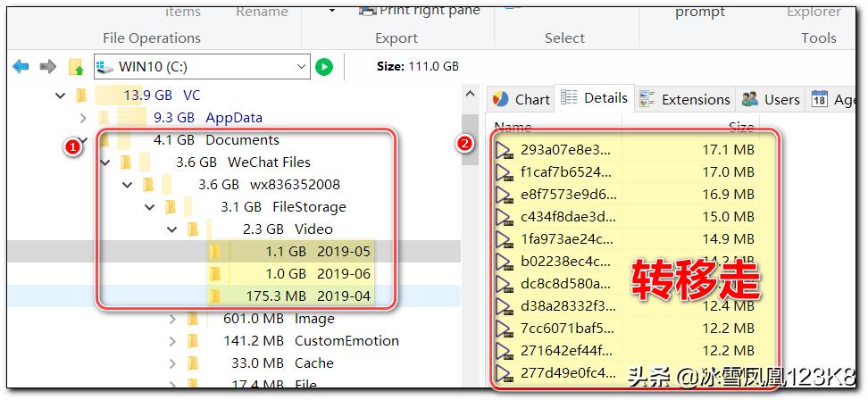868x400 pixels.
Task: Click the folder icon of WeChat Files
Action: click(126, 162)
